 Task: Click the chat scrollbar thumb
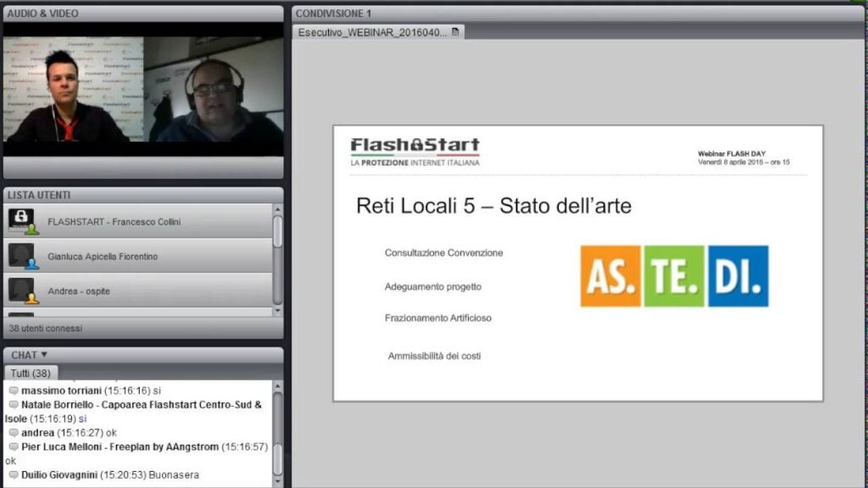(x=278, y=460)
